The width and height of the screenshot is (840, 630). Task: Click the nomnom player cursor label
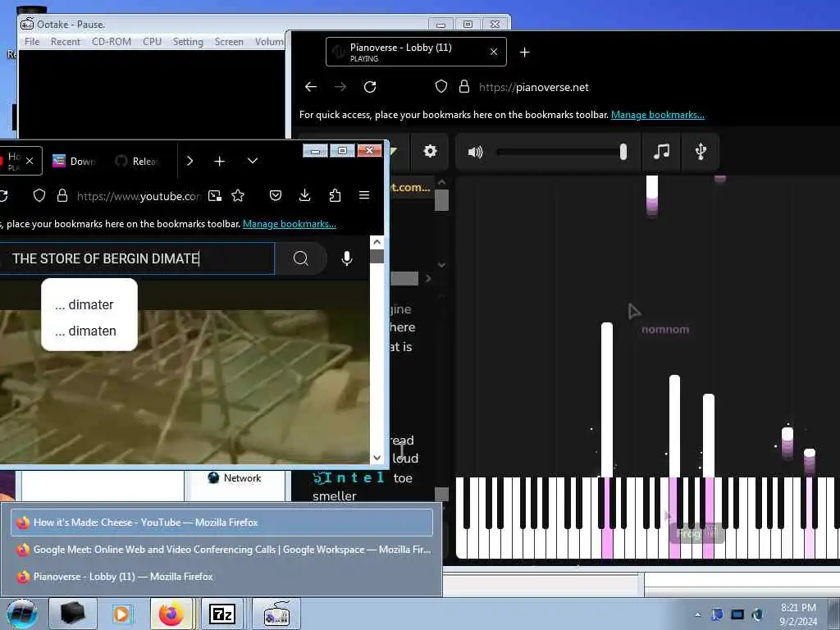(665, 330)
